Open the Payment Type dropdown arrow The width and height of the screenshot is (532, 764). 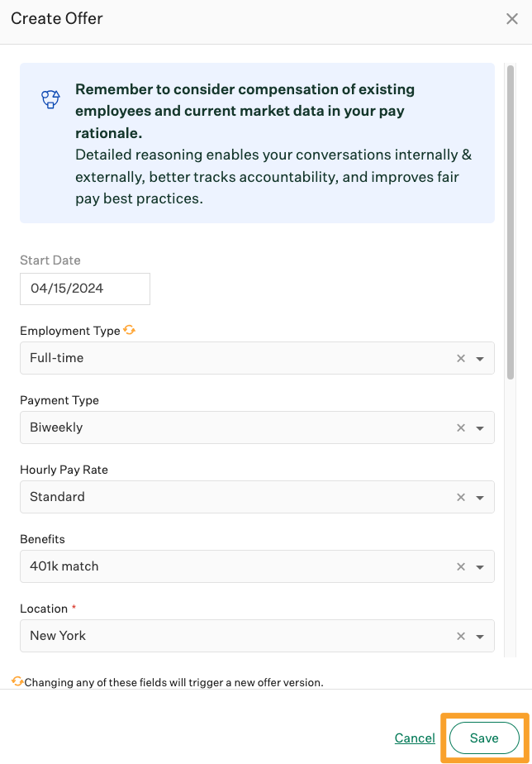[x=480, y=428]
